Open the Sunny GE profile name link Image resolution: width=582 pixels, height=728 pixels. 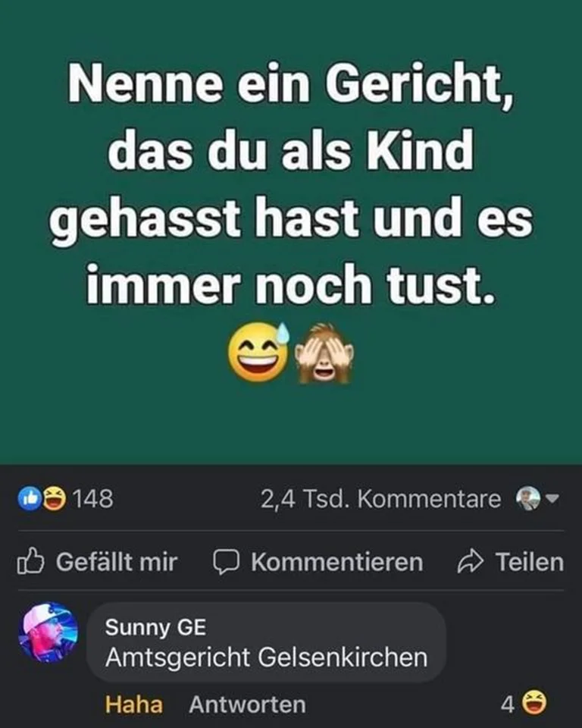point(155,627)
